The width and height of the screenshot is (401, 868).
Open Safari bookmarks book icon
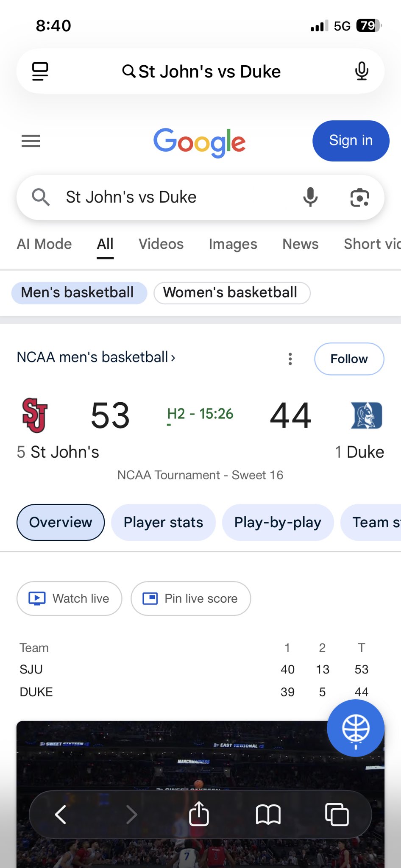tap(268, 814)
